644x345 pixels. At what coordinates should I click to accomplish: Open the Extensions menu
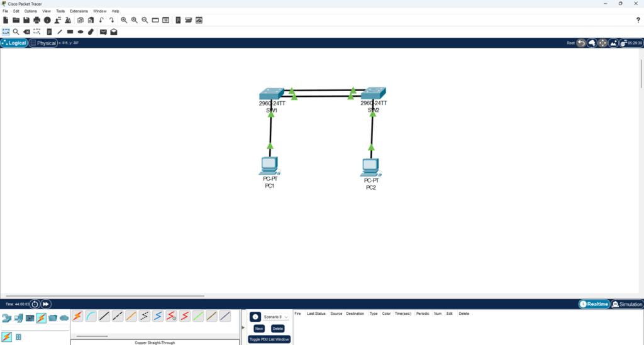click(79, 11)
